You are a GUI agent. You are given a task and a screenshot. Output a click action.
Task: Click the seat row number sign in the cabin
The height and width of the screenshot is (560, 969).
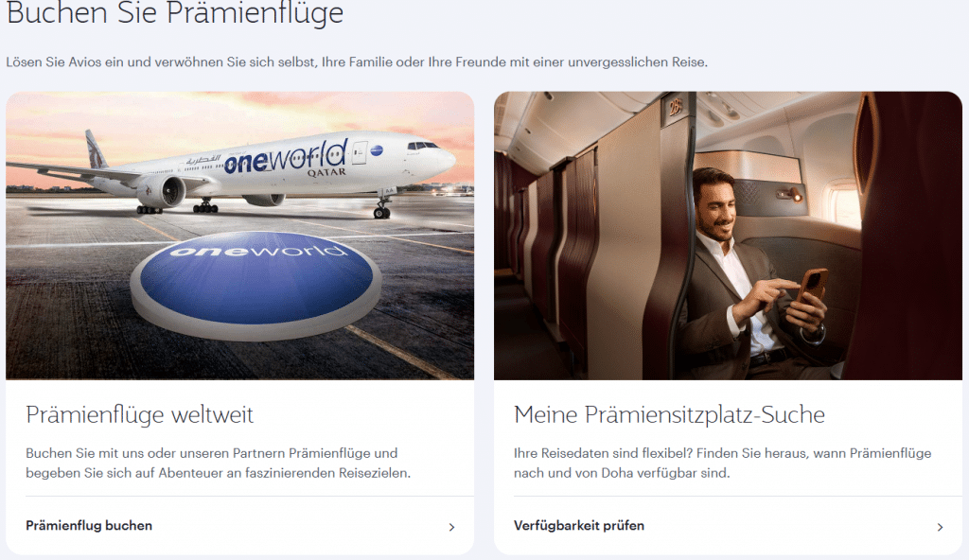pos(674,108)
